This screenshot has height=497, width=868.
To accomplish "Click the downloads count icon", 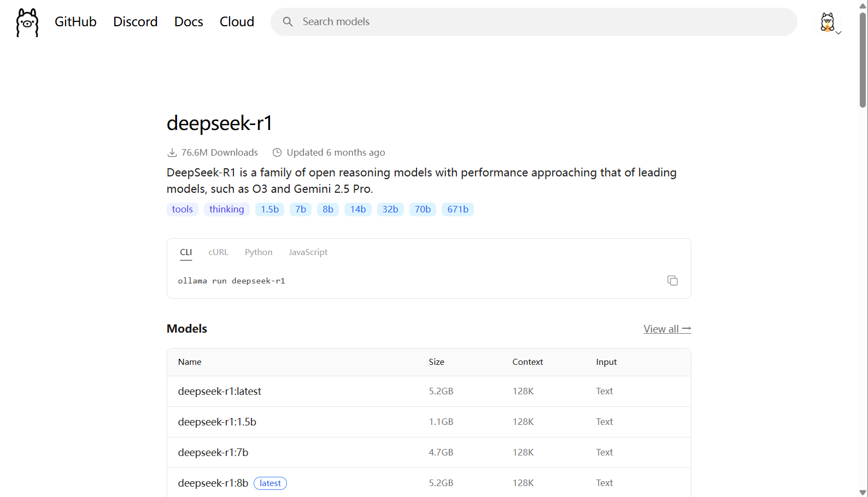I will click(172, 152).
